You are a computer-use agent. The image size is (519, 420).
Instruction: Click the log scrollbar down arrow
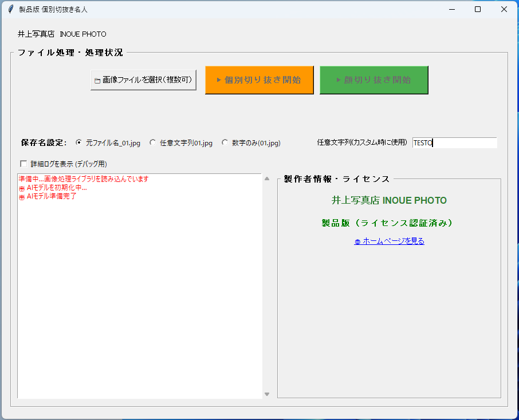coord(267,394)
